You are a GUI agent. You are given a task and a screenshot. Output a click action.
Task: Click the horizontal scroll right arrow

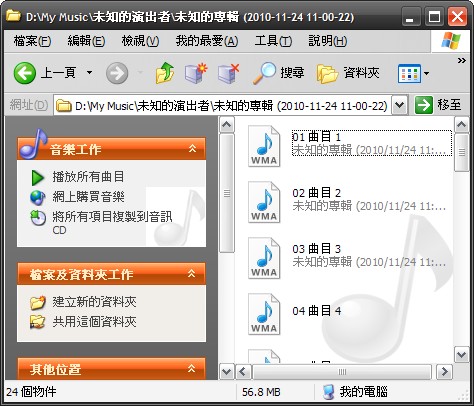pyautogui.click(x=445, y=371)
